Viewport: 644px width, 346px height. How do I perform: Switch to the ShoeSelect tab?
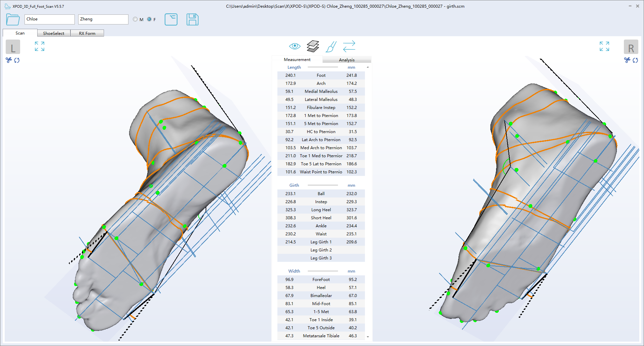pyautogui.click(x=54, y=33)
